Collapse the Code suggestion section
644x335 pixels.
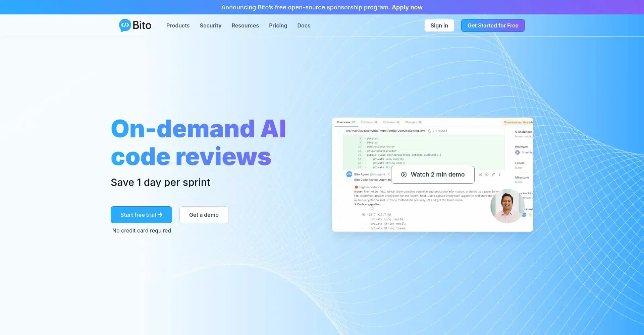[x=367, y=204]
